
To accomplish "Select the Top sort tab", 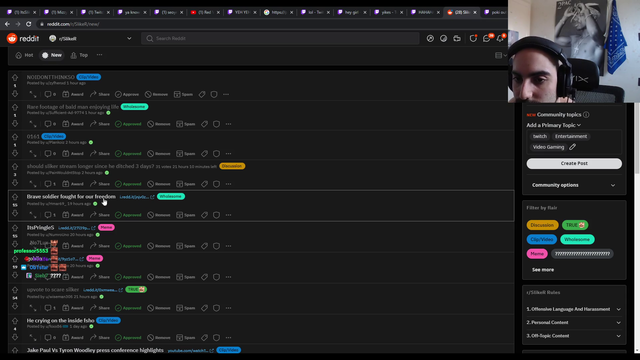I will pos(79,55).
